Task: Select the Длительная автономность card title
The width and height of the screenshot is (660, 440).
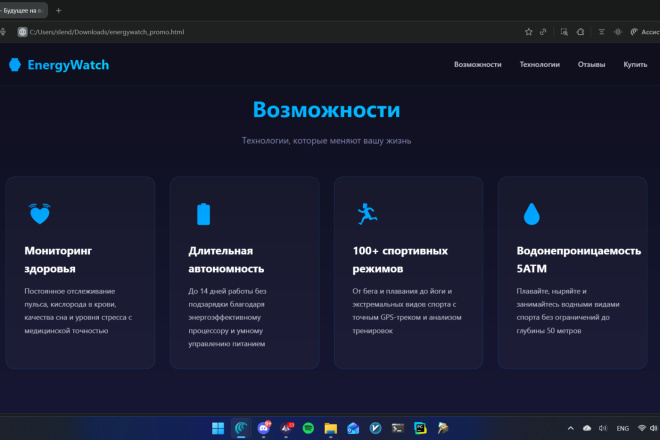Action: (226, 260)
